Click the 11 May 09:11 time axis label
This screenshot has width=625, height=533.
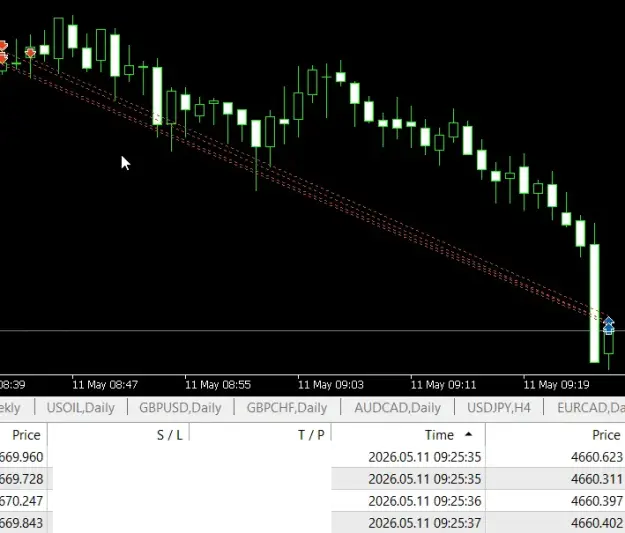[x=443, y=385]
